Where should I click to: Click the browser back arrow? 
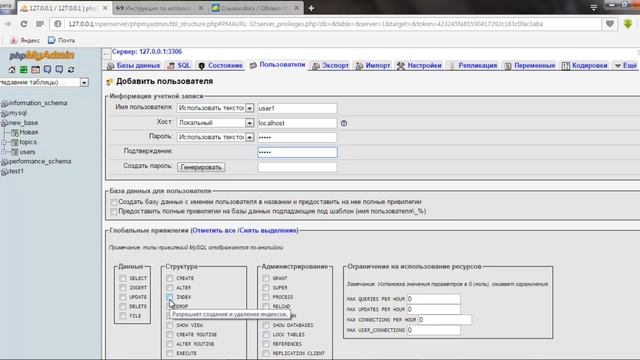pos(7,24)
